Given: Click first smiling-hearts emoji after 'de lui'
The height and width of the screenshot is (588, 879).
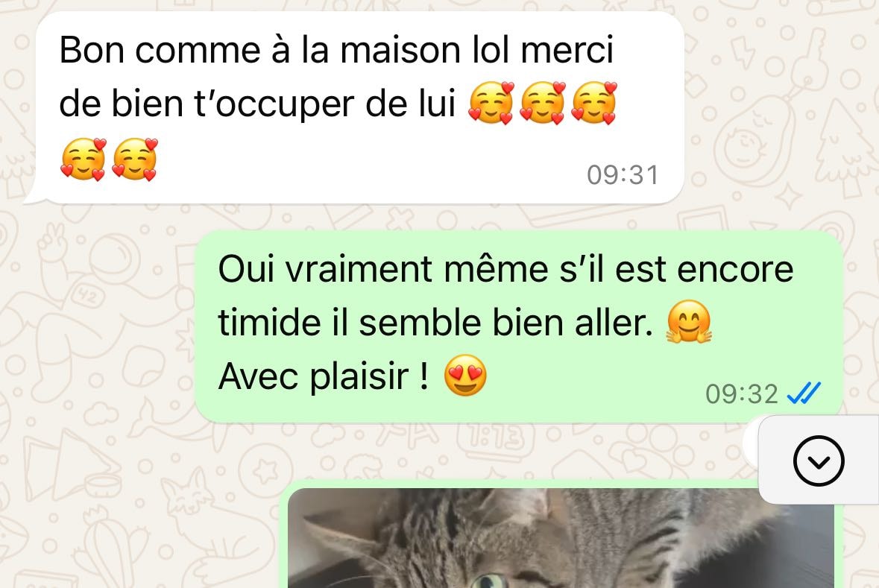Looking at the screenshot, I should click(x=491, y=103).
